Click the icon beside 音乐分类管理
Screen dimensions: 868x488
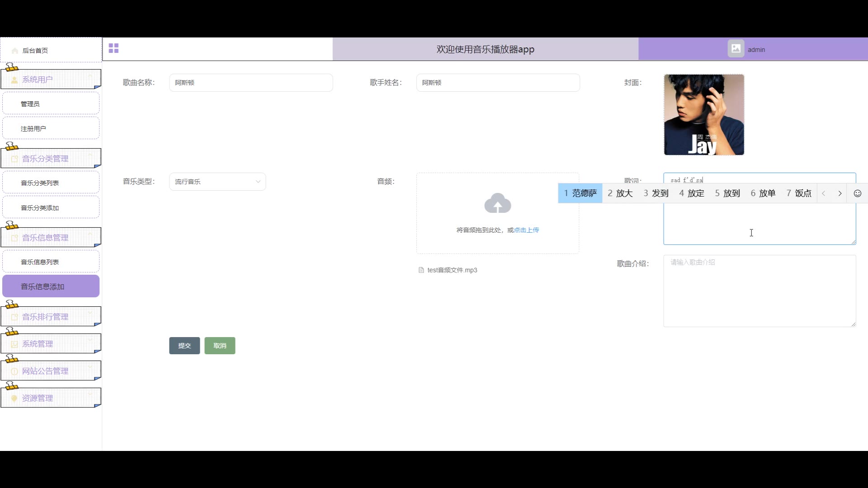point(14,159)
